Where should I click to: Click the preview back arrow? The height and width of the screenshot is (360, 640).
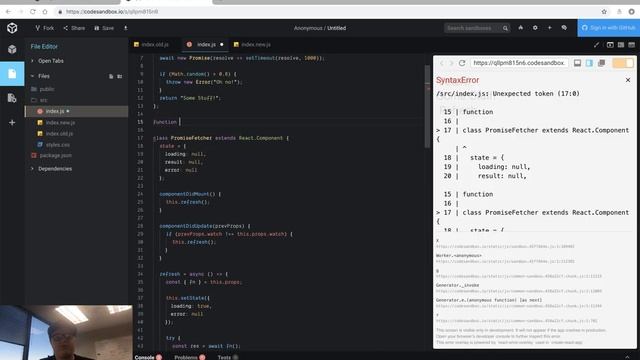pyautogui.click(x=441, y=63)
